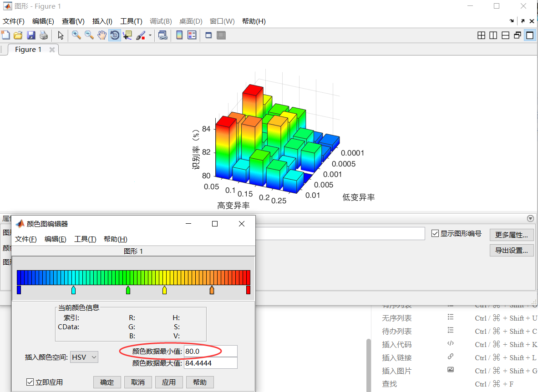Save the figure with the floppy icon

point(31,35)
